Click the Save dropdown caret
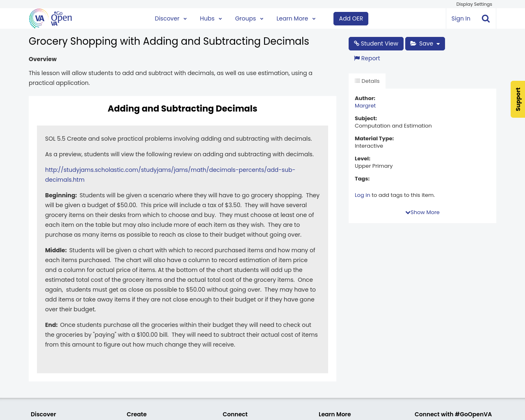The height and width of the screenshot is (420, 525). (438, 44)
